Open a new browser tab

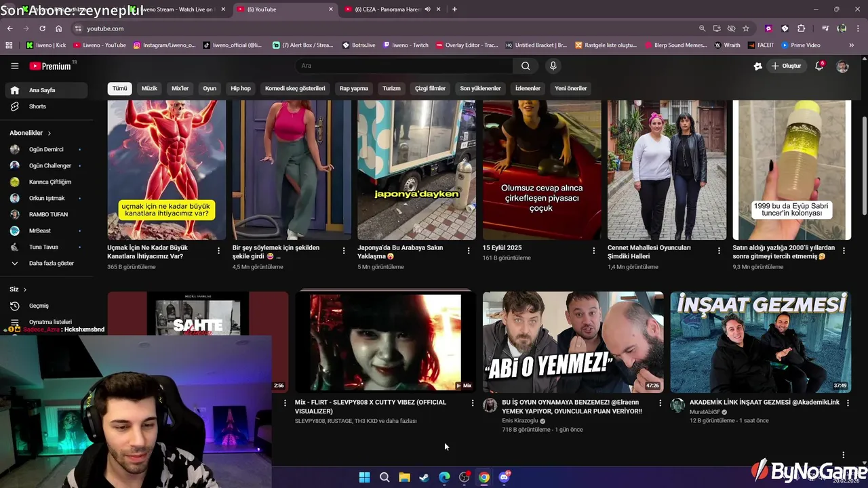pos(454,9)
